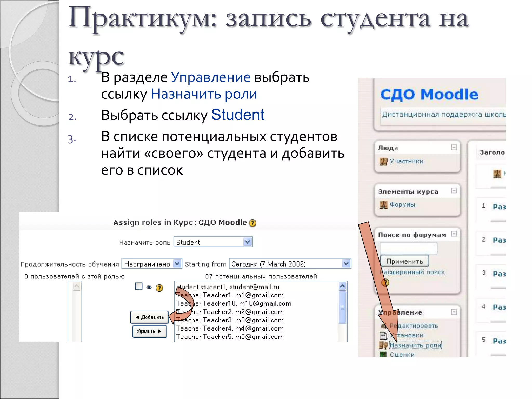Click the Оценки grades grid icon
This screenshot has height=399, width=532.
tap(383, 355)
